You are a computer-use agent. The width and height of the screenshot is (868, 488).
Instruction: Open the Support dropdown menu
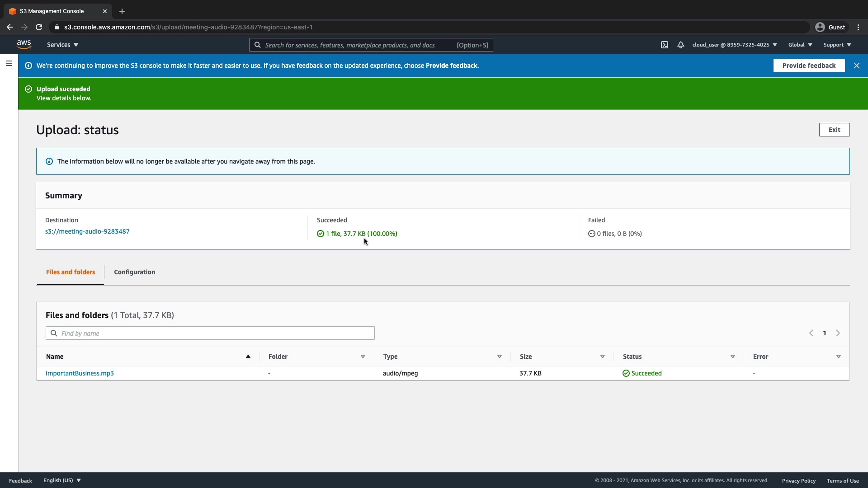tap(837, 45)
